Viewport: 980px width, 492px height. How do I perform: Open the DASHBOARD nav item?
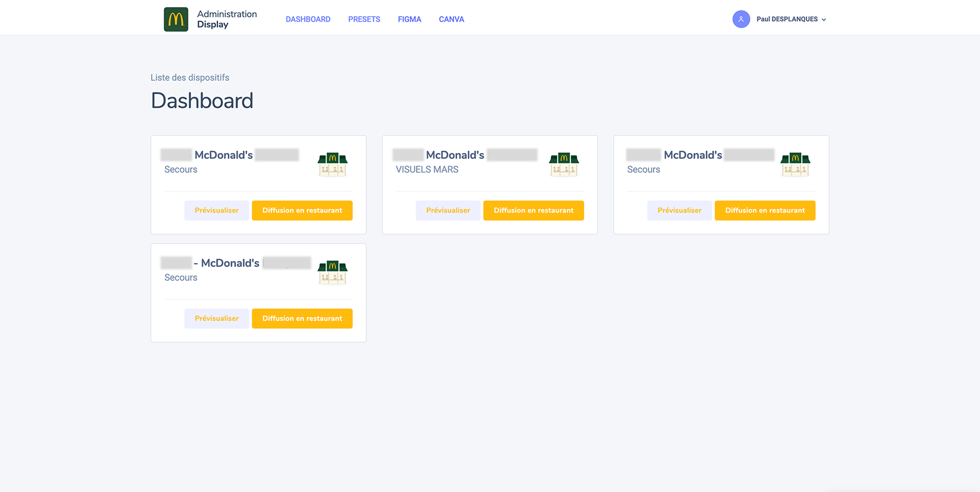click(x=308, y=19)
